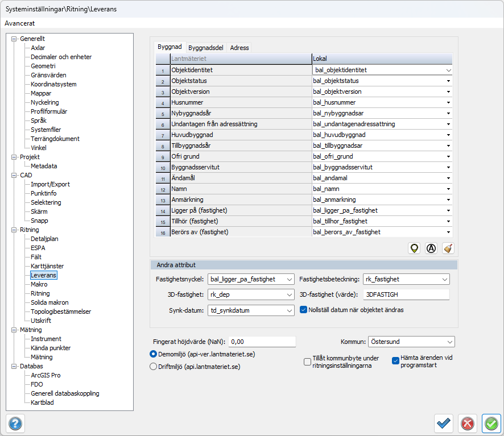
Task: Open the Kommun dropdown showing Östersund
Action: pos(411,342)
